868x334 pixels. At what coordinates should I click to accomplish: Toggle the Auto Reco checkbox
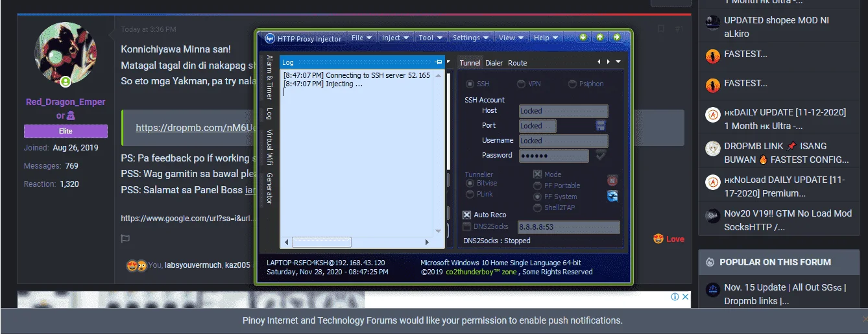point(467,215)
